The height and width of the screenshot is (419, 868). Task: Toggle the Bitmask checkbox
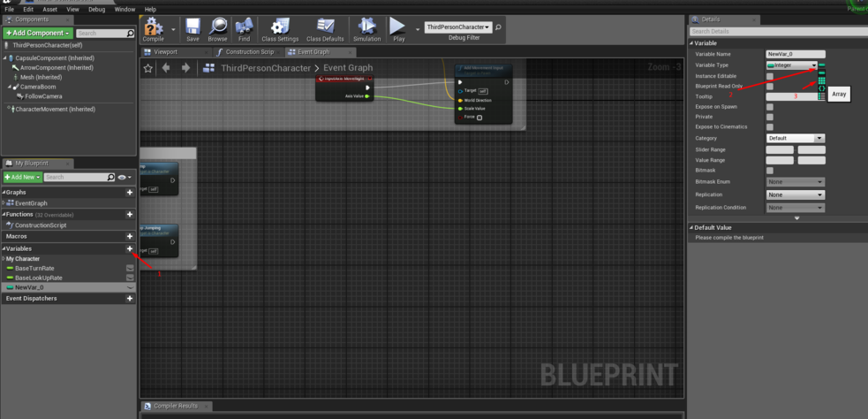click(769, 170)
